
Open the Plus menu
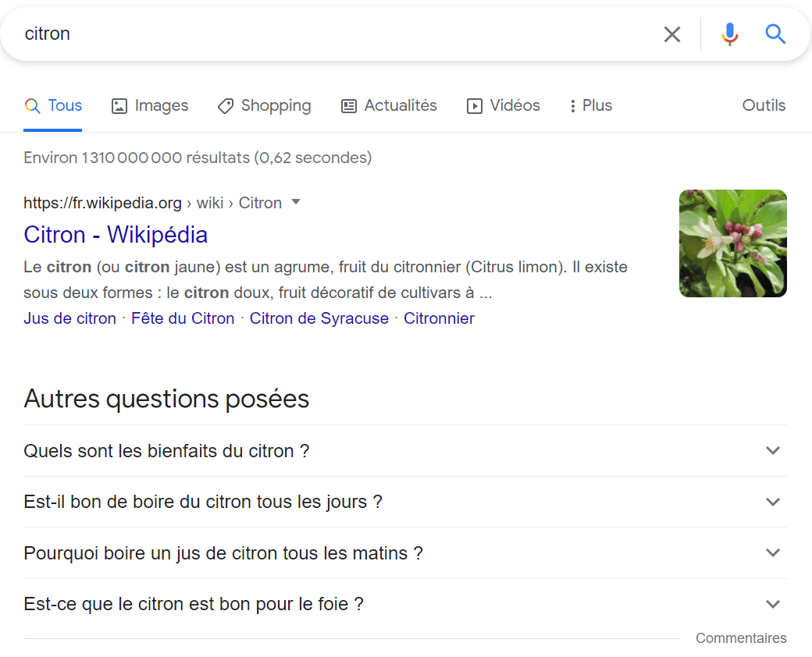(x=590, y=105)
